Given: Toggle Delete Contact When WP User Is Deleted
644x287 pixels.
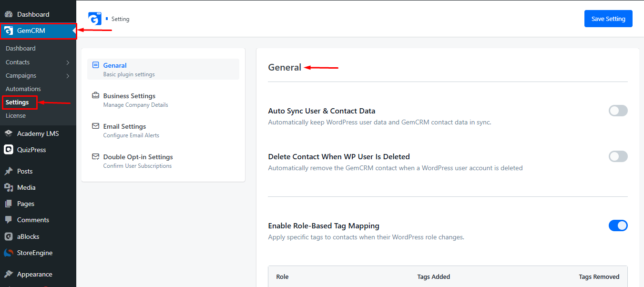Looking at the screenshot, I should click(x=618, y=156).
